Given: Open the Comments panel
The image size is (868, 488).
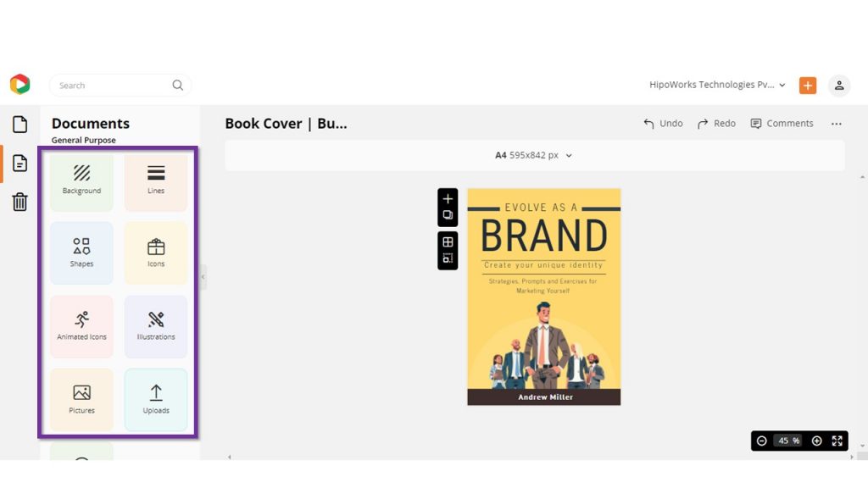Looking at the screenshot, I should [782, 124].
